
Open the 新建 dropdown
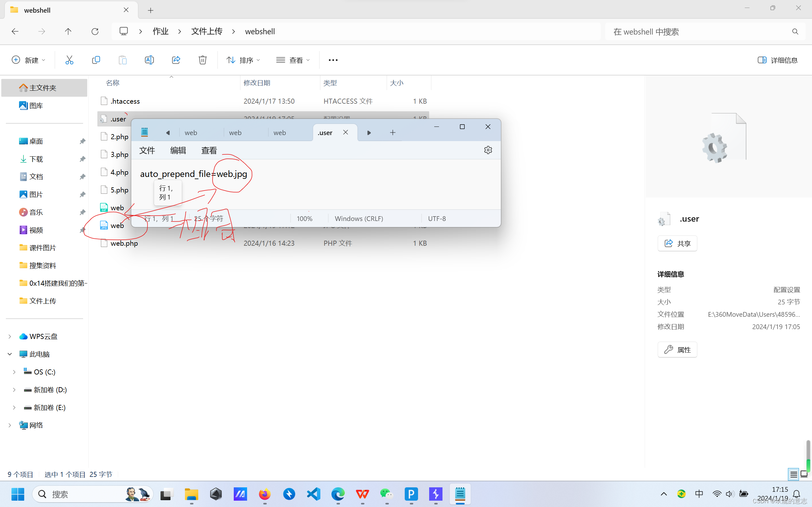[x=29, y=60]
